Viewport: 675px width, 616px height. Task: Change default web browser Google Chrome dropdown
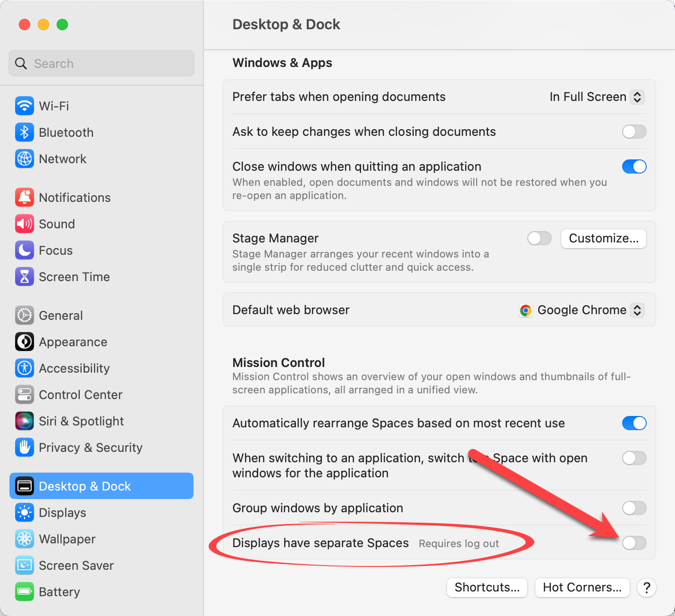pyautogui.click(x=582, y=310)
